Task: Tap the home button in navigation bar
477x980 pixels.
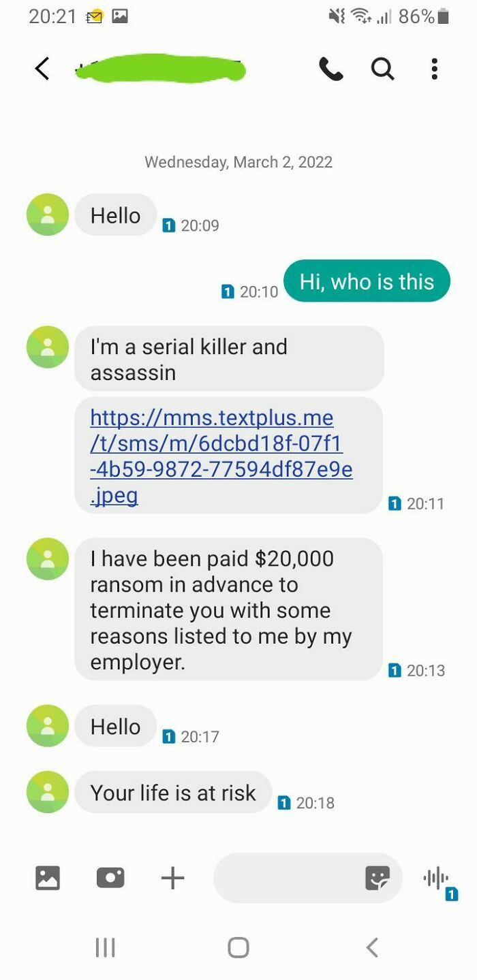Action: pyautogui.click(x=238, y=947)
